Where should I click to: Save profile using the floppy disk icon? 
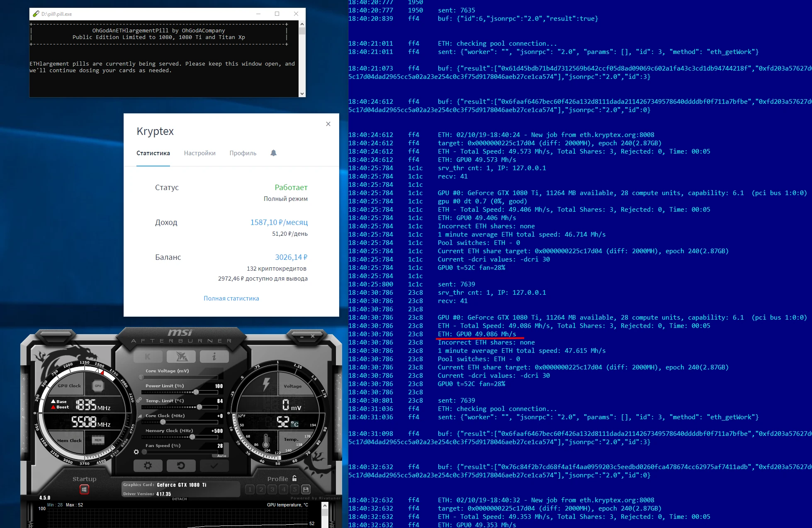tap(306, 489)
